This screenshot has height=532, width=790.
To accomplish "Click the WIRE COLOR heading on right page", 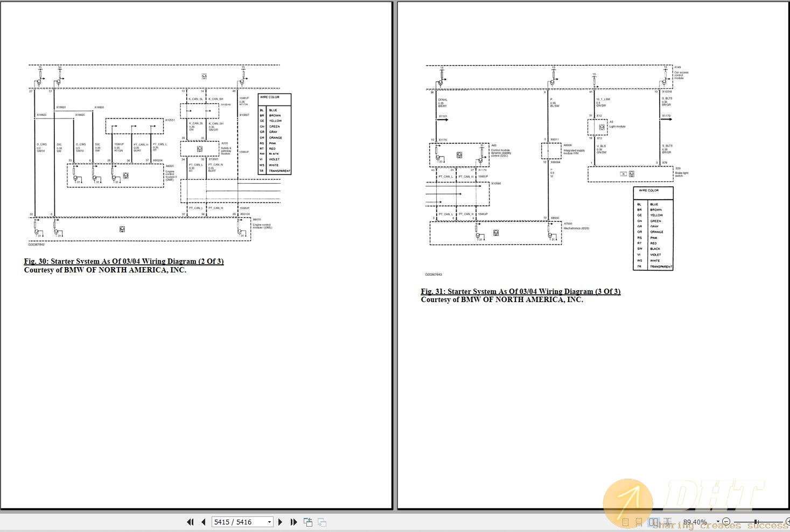I will tap(649, 191).
